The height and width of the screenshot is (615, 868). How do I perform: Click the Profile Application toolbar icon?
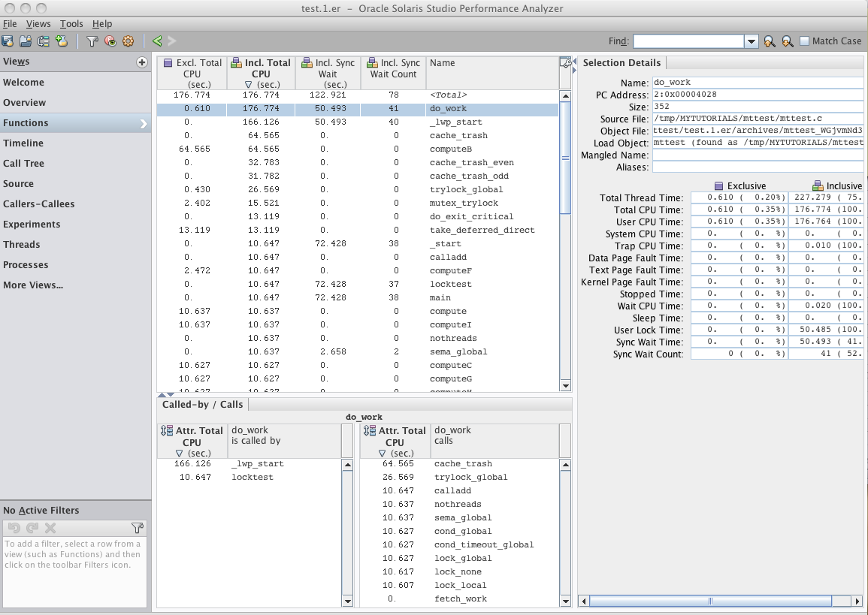click(x=8, y=41)
